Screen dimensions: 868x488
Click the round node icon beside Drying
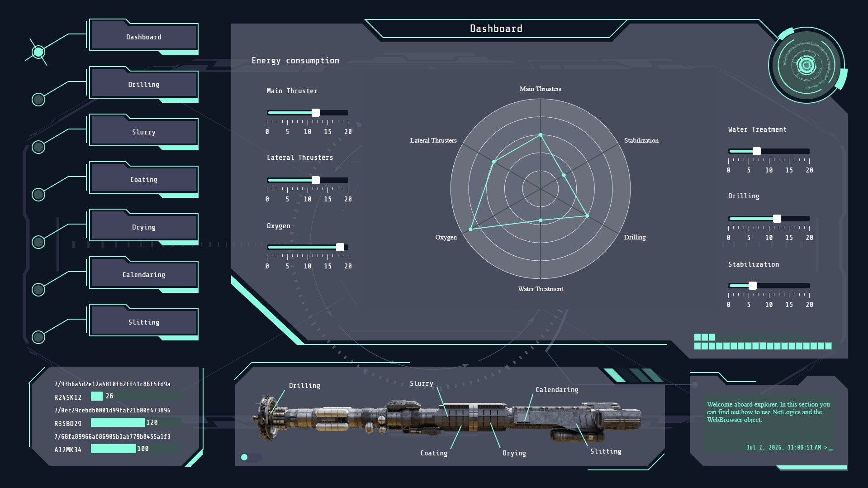[38, 242]
